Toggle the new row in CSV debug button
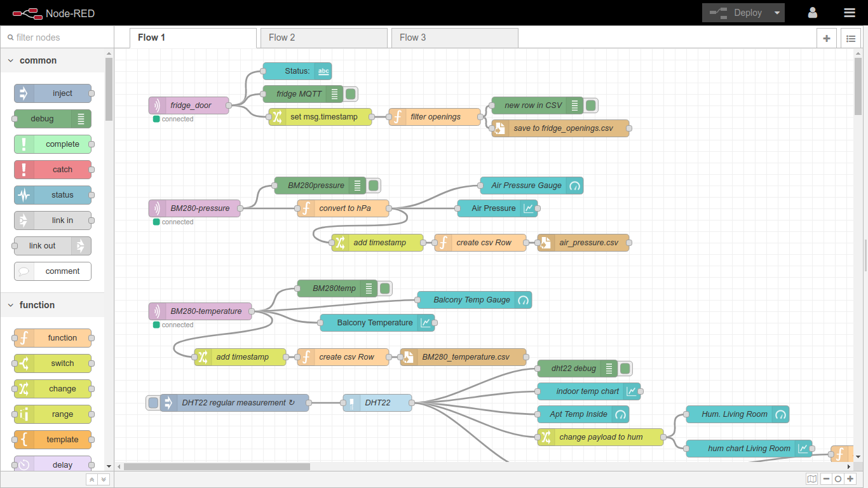 coord(591,105)
